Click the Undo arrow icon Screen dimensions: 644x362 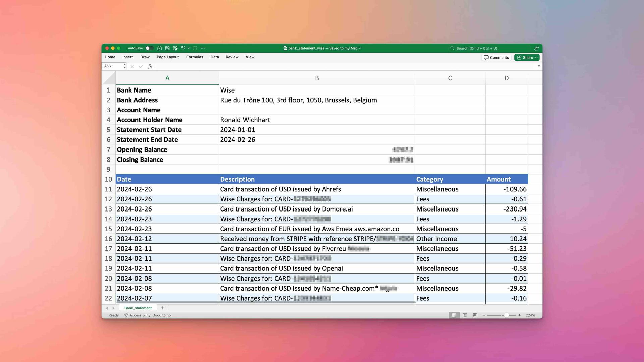pyautogui.click(x=183, y=48)
